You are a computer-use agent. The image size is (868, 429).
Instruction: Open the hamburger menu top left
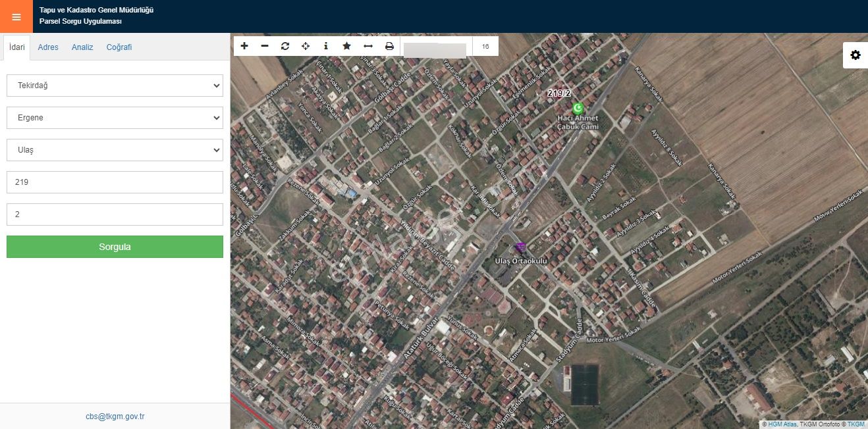point(16,16)
